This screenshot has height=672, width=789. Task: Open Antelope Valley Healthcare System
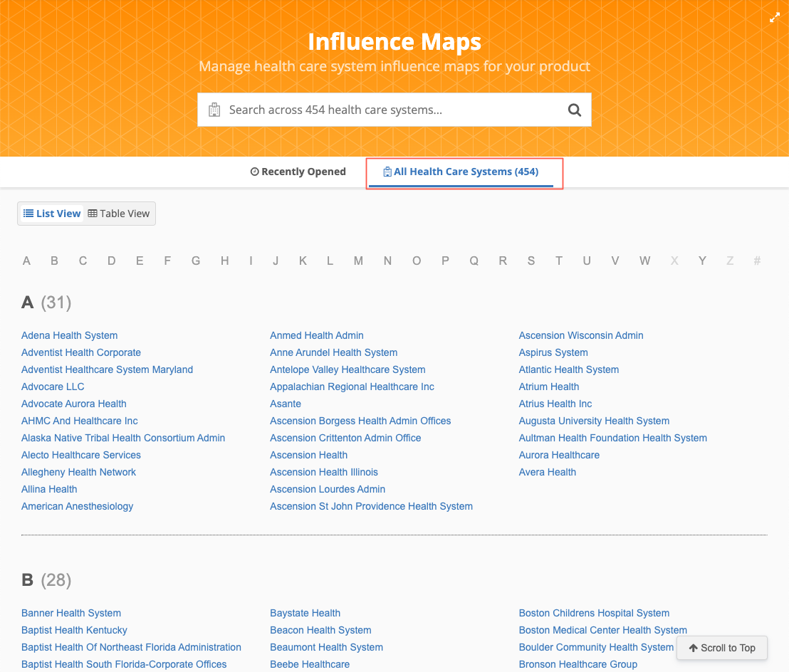click(x=348, y=369)
